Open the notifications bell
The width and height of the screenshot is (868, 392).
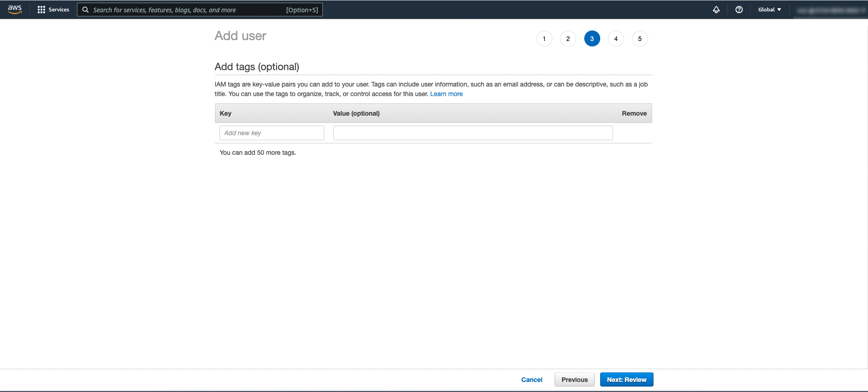pyautogui.click(x=716, y=10)
